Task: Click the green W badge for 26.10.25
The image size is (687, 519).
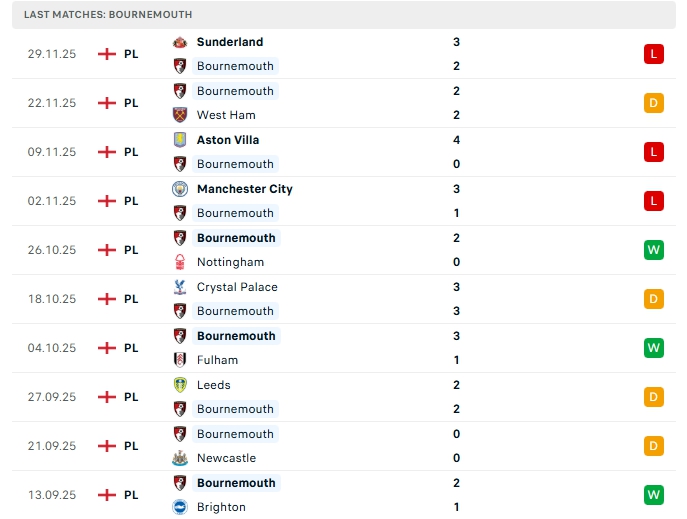Action: pyautogui.click(x=654, y=250)
